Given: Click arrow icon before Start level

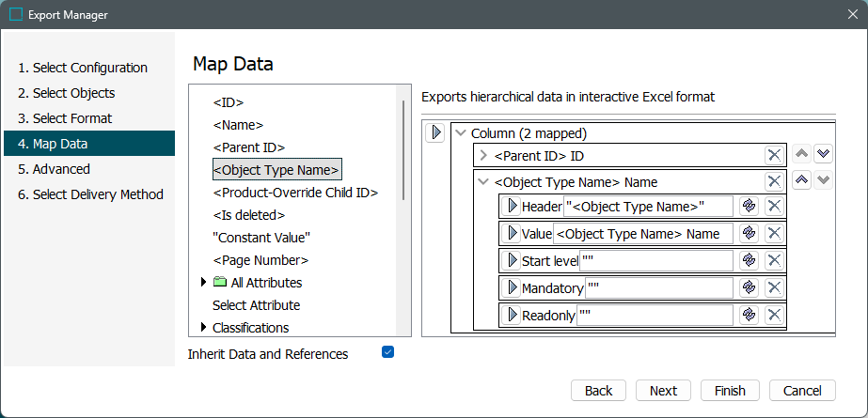Looking at the screenshot, I should (x=512, y=260).
